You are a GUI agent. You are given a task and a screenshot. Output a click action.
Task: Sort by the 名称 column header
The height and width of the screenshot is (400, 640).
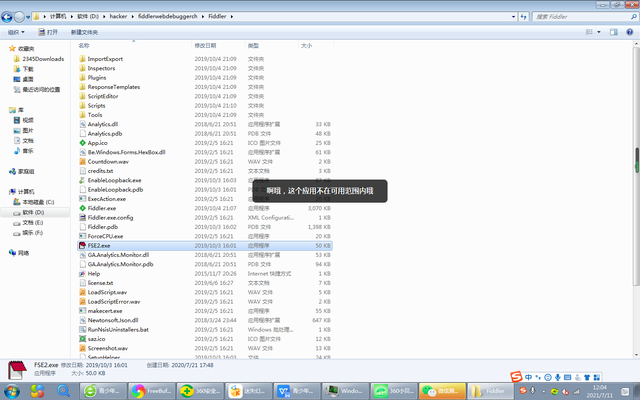coord(84,45)
